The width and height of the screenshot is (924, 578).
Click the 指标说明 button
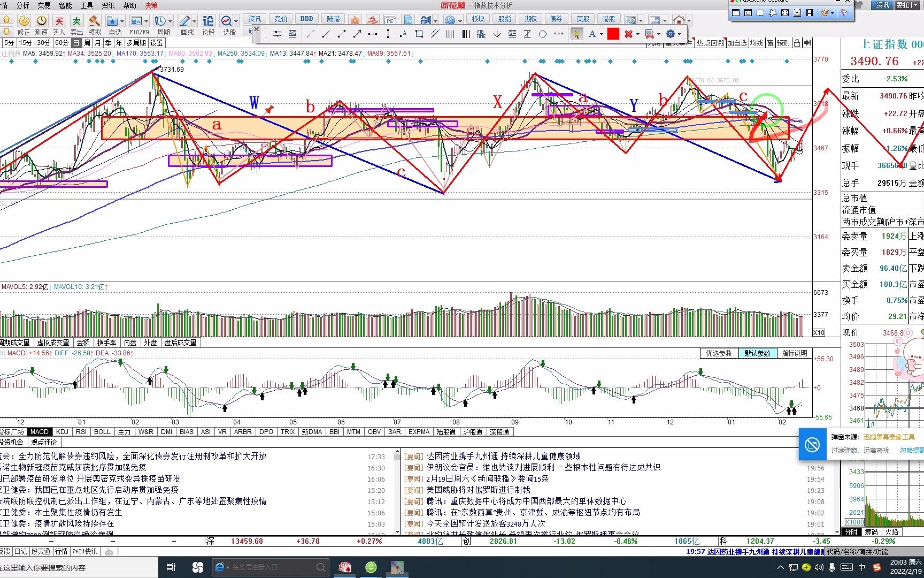click(794, 353)
